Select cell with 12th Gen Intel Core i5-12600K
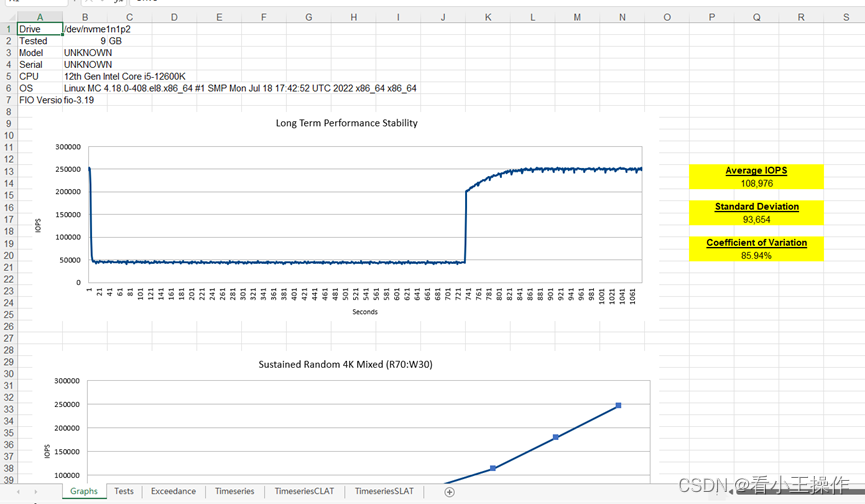865x504 pixels. [125, 76]
